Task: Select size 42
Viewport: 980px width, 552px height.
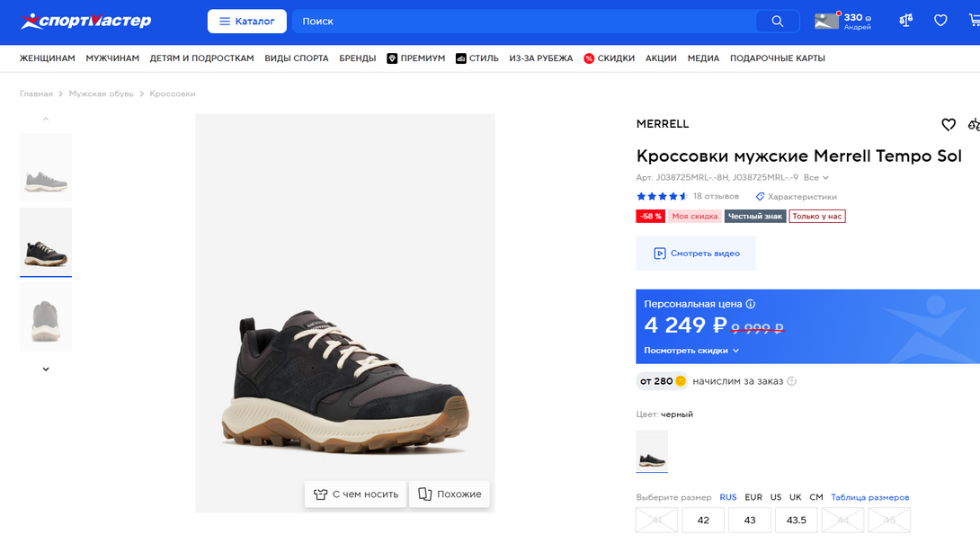Action: click(x=703, y=521)
